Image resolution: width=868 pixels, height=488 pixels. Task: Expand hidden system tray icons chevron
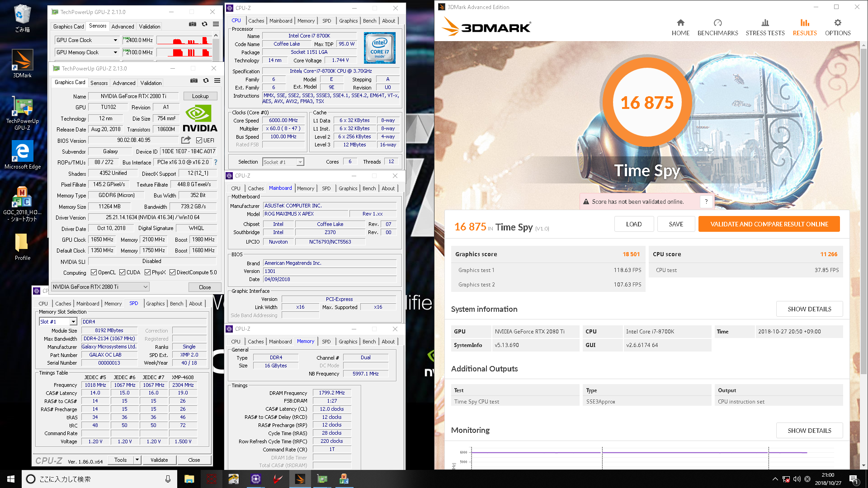tap(775, 479)
